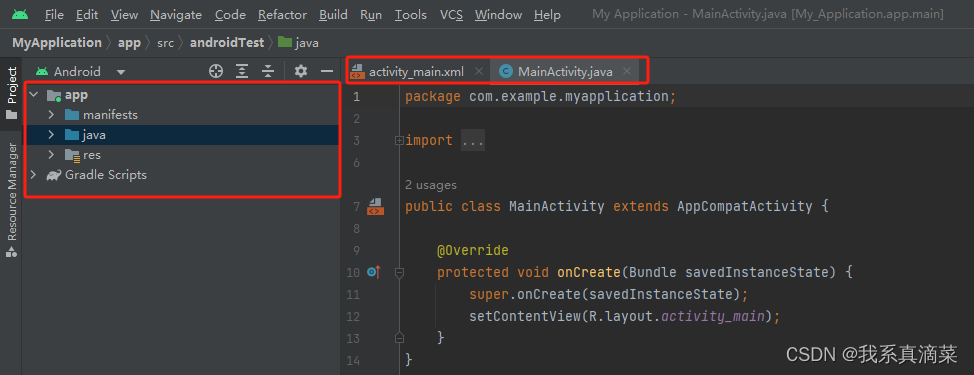The width and height of the screenshot is (974, 375).
Task: Open the View menu
Action: point(124,15)
